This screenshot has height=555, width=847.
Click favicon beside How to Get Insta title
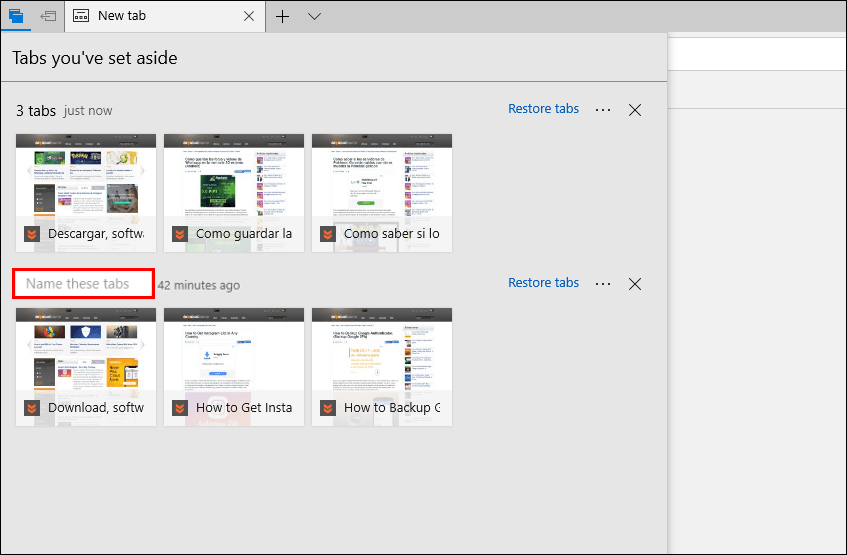click(x=180, y=408)
